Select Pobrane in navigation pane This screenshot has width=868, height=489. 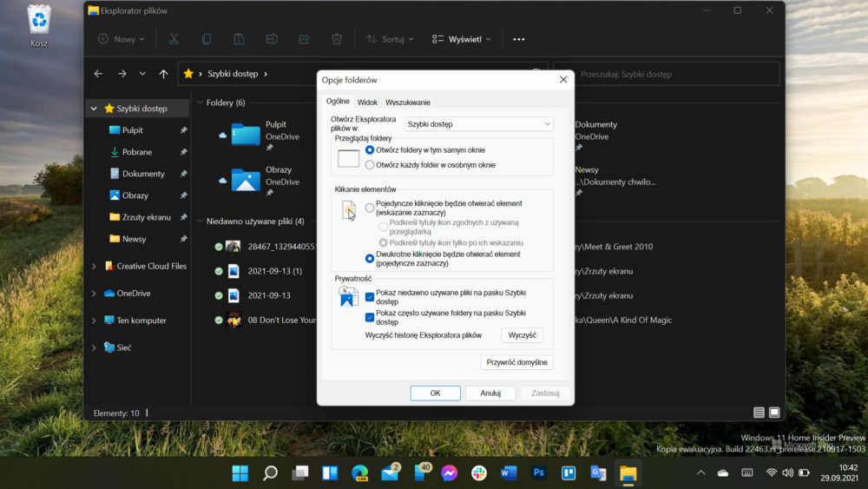pos(137,152)
